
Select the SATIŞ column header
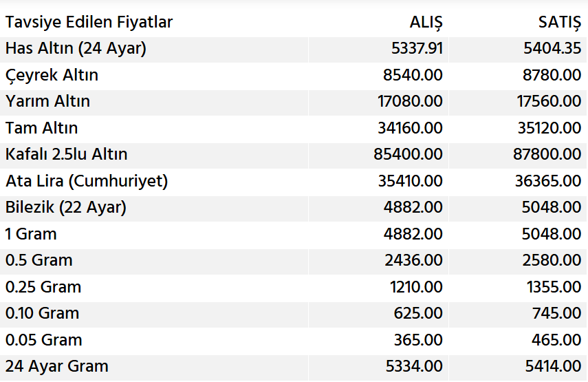click(x=559, y=23)
